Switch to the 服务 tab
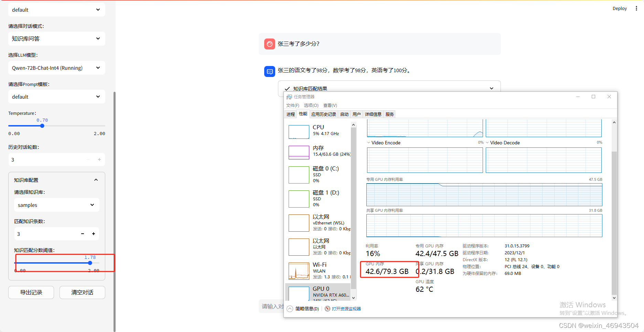Image resolution: width=644 pixels, height=332 pixels. click(x=390, y=114)
